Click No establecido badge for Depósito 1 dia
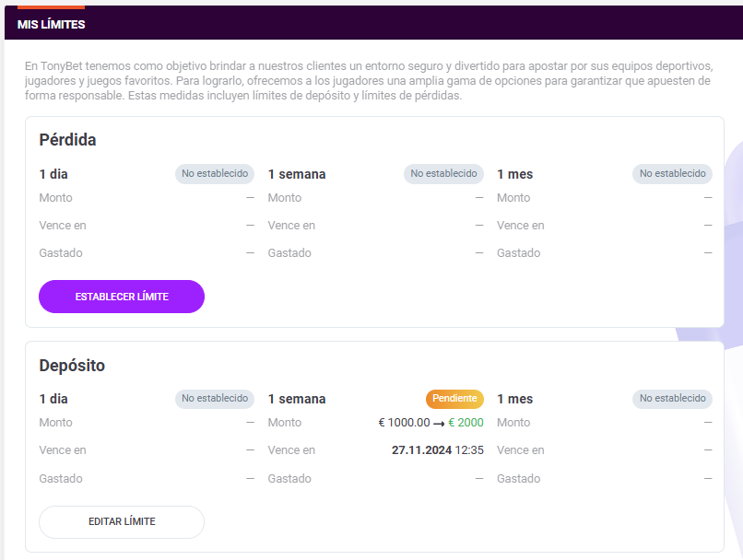 pyautogui.click(x=215, y=399)
